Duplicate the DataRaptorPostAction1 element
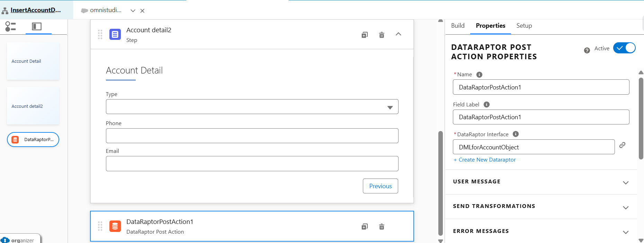The height and width of the screenshot is (243, 644). coord(365,226)
